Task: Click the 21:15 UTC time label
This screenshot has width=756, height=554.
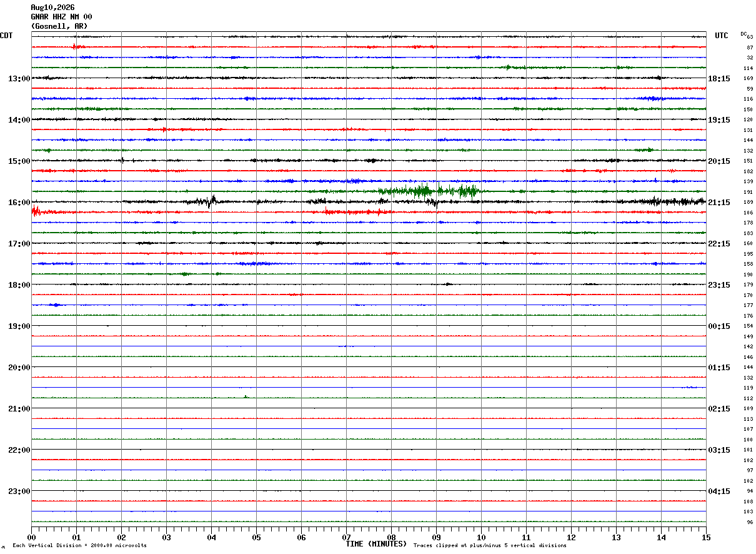Action: click(719, 203)
